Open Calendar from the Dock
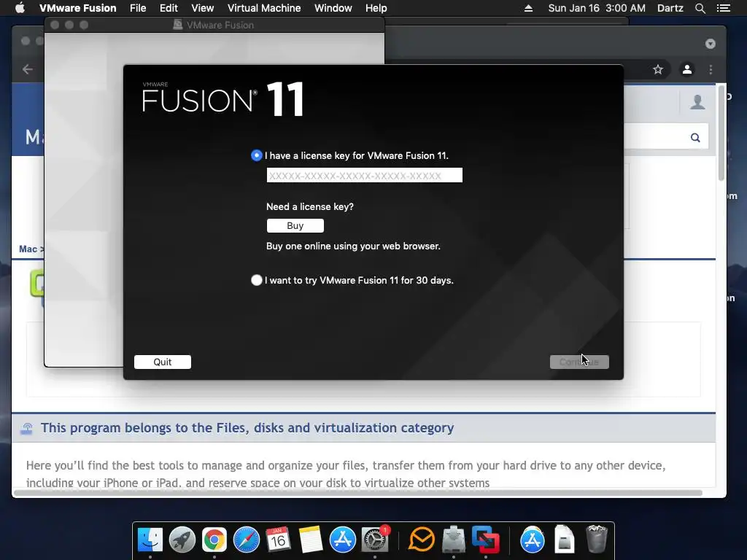747x560 pixels. [x=278, y=540]
